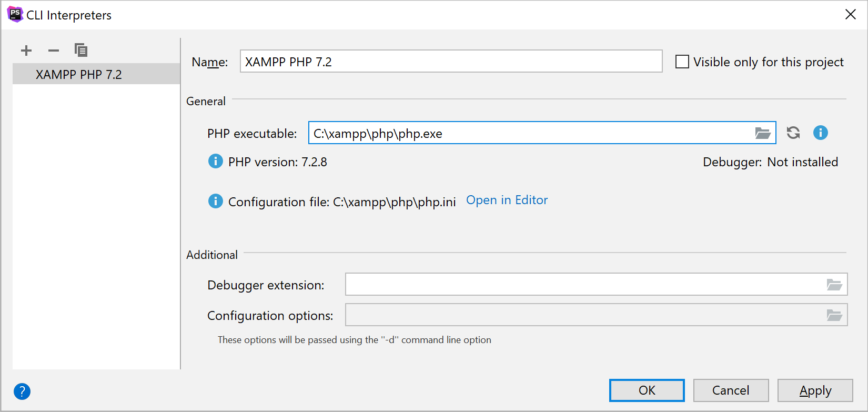Browse for Debugger extension file
Image resolution: width=868 pixels, height=412 pixels.
click(x=834, y=285)
